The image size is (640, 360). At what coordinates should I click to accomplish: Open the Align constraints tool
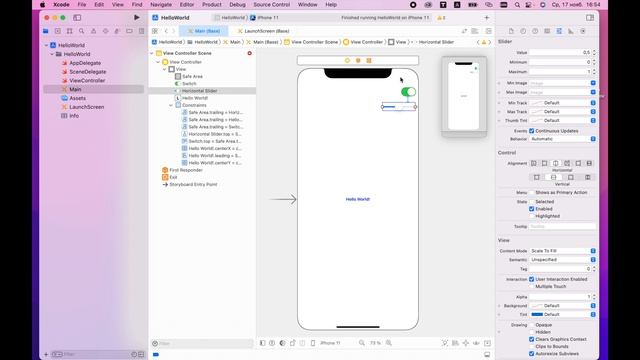coord(456,343)
